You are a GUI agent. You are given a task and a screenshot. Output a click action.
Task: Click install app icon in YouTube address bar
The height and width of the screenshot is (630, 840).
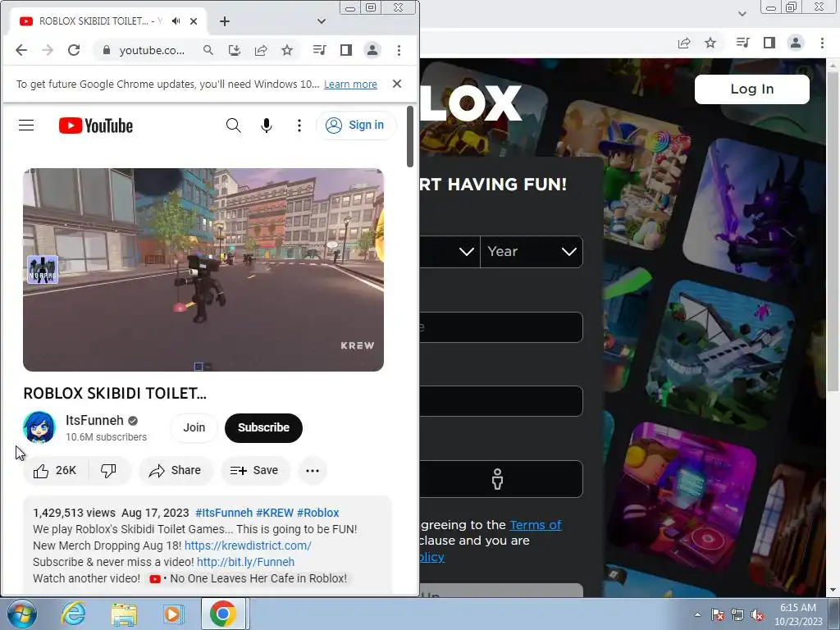(235, 50)
